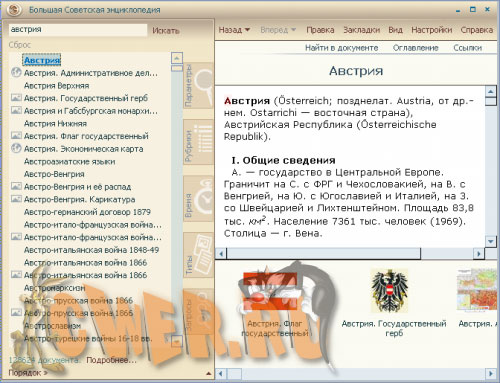Open the Вид menu
This screenshot has width=500, height=383.
pos(395,30)
